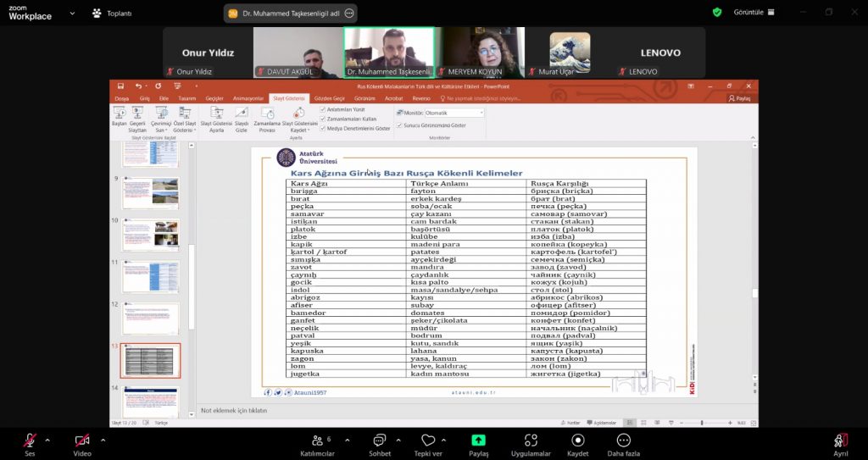Fit slide to current window icon

[753, 423]
